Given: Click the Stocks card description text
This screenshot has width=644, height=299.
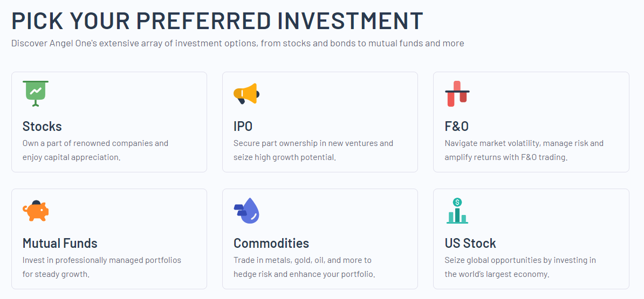Looking at the screenshot, I should click(95, 150).
